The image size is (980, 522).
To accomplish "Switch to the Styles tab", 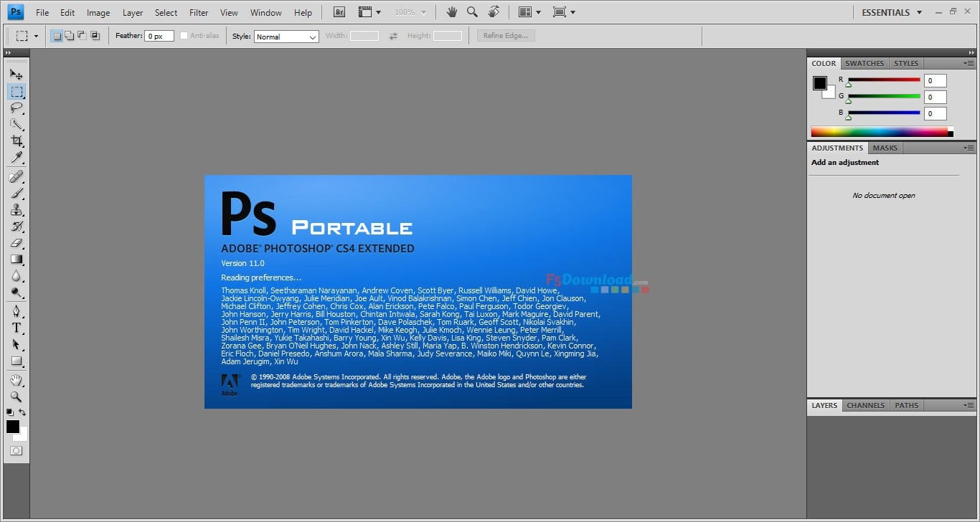I will (906, 63).
